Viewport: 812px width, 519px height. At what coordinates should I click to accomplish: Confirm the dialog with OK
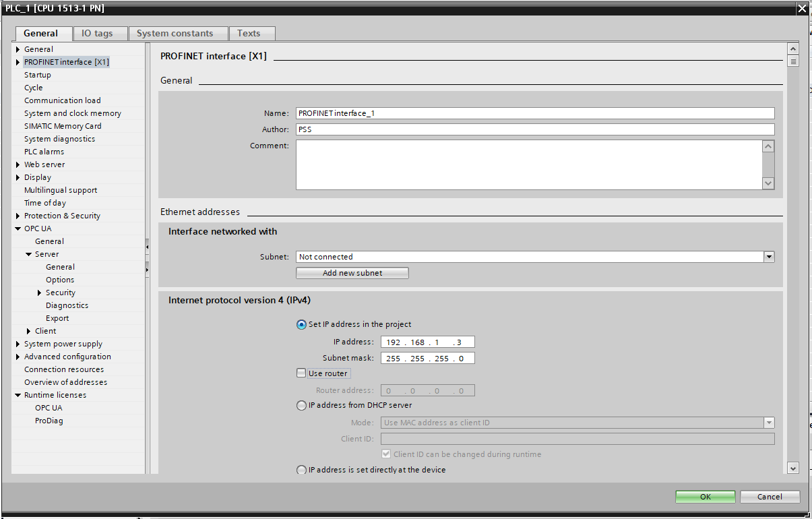click(706, 497)
